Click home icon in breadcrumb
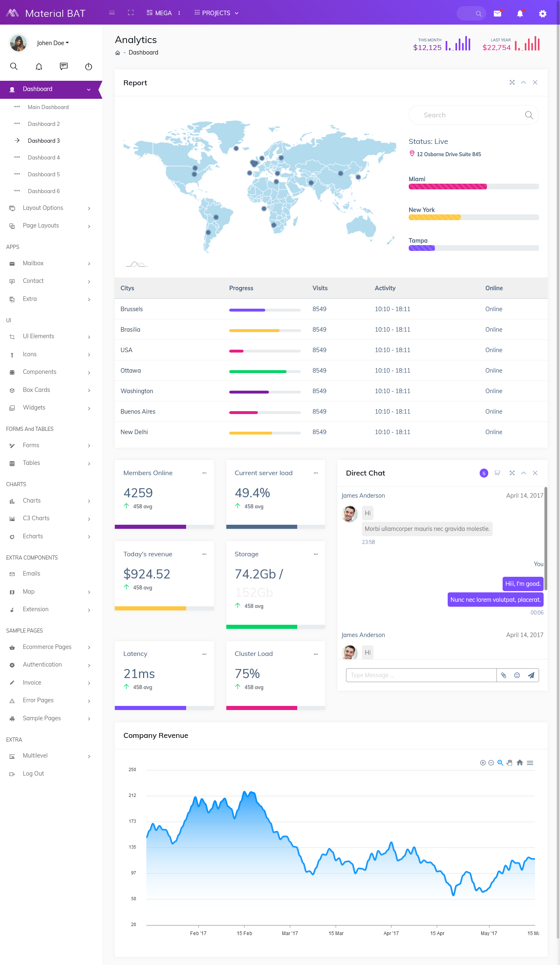 click(118, 52)
